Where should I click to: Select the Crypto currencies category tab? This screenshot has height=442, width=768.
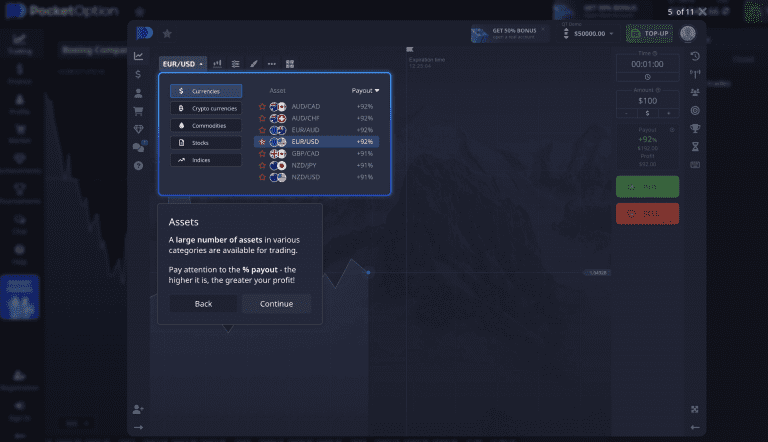206,108
